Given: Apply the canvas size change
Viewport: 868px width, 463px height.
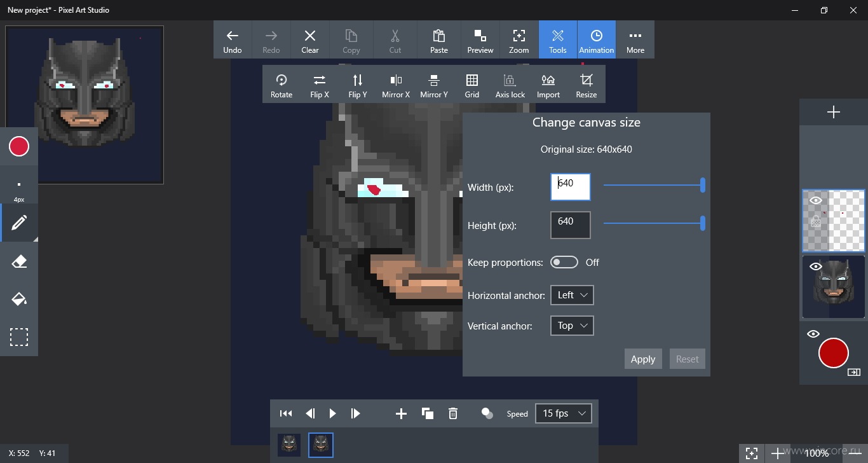Looking at the screenshot, I should 643,359.
